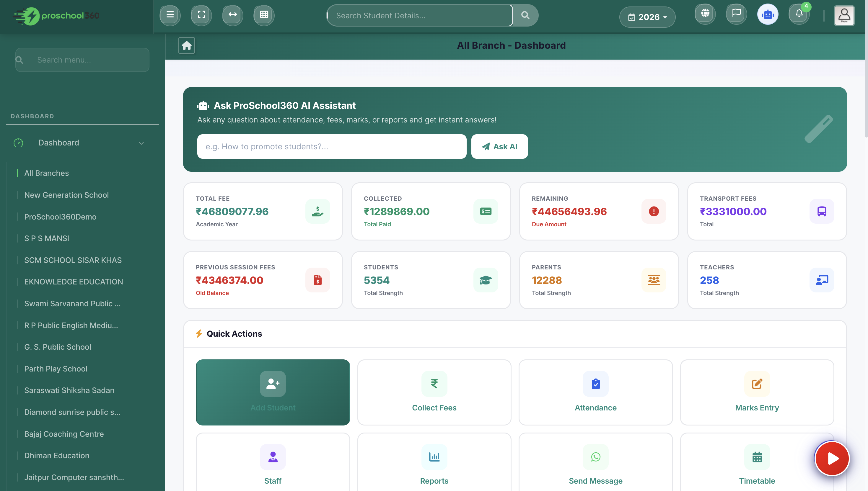Click the 258 teachers count
Screen dimensions: 868x491
[x=709, y=280]
